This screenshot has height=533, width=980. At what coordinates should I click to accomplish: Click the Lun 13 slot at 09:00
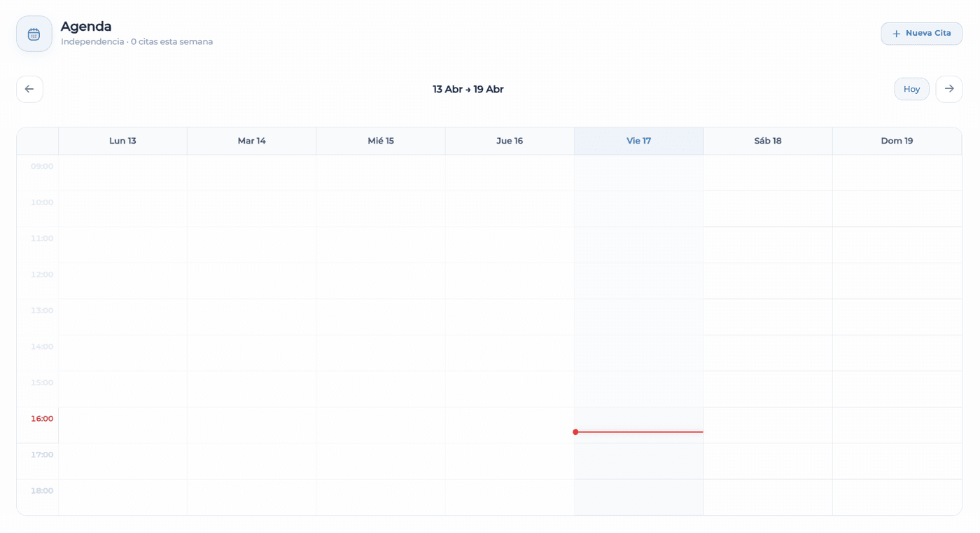click(122, 173)
